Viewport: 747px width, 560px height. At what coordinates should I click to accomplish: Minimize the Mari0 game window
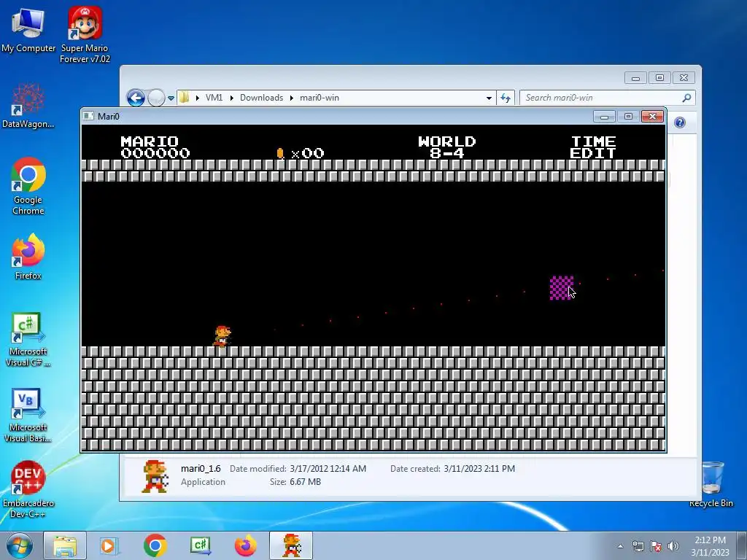click(x=604, y=117)
